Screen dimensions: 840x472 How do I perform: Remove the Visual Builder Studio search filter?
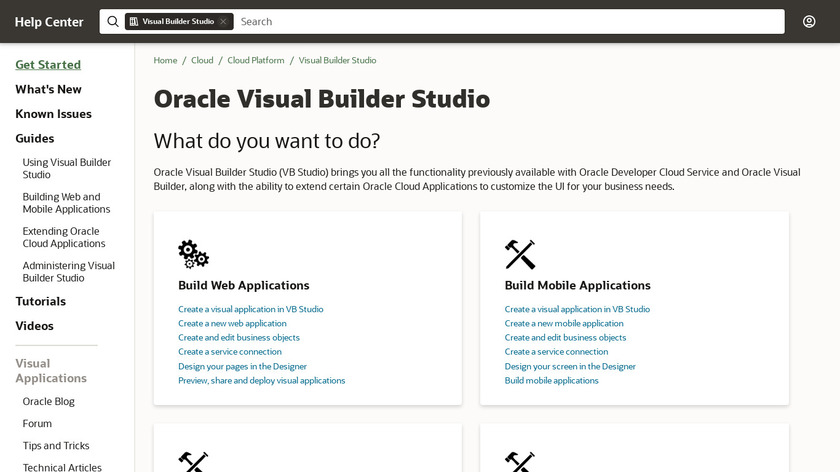pos(224,21)
